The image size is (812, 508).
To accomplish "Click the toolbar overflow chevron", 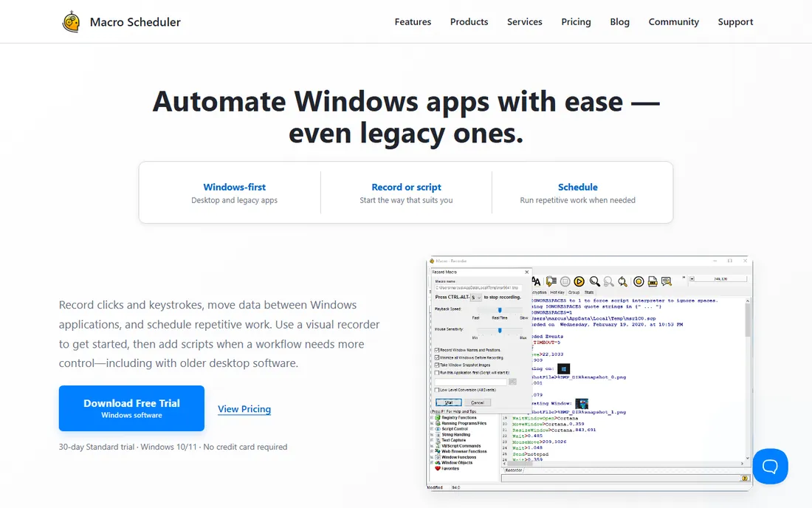I will 684,278.
